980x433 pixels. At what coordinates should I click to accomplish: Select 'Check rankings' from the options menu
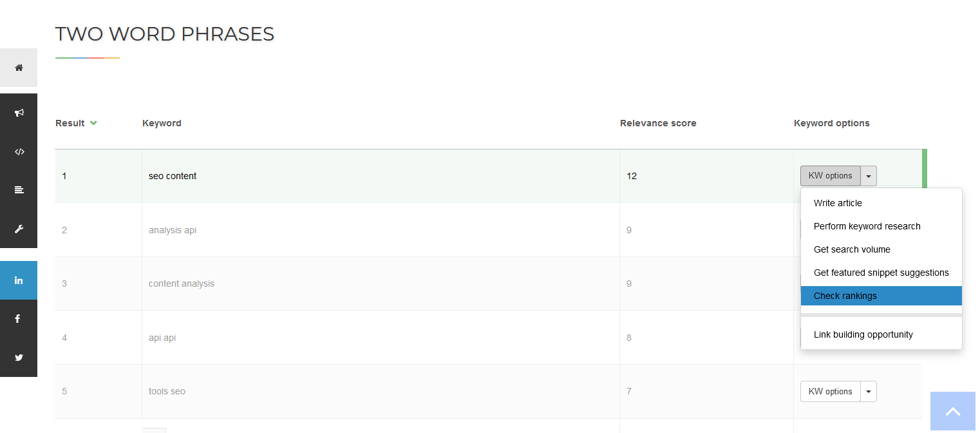(x=845, y=295)
